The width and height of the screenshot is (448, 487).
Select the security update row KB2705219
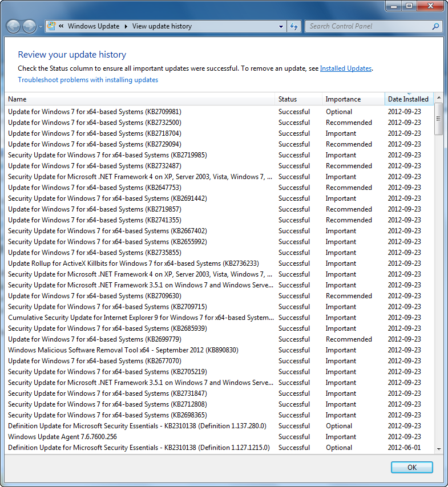[x=219, y=372]
